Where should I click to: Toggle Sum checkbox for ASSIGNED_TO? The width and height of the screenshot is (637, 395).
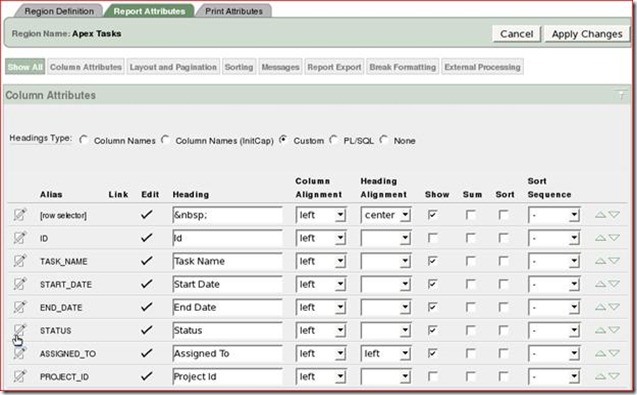(470, 353)
